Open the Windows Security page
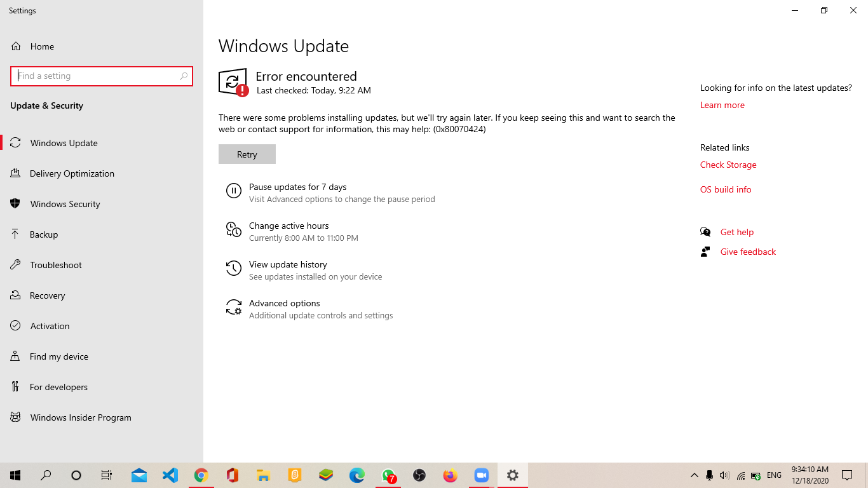Image resolution: width=868 pixels, height=488 pixels. (x=102, y=204)
